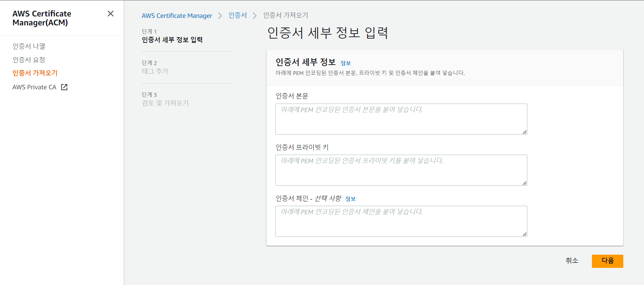The image size is (644, 285).
Task: Grab resize handle of 인증서 본문 field
Action: point(524,132)
